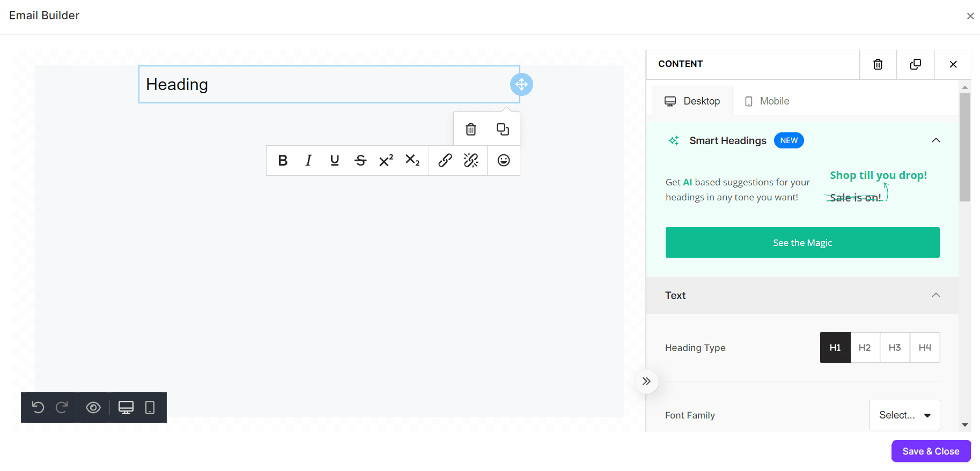This screenshot has width=980, height=471.
Task: Open the emoji picker
Action: 503,160
